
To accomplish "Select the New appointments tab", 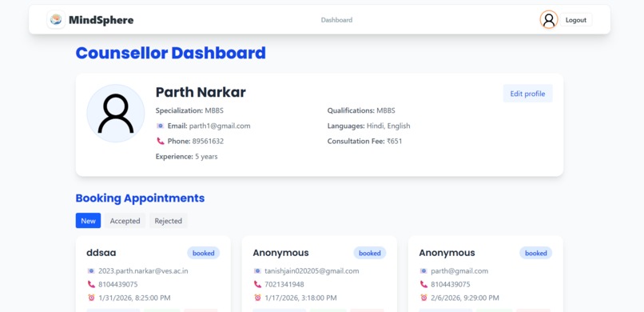I will 89,221.
